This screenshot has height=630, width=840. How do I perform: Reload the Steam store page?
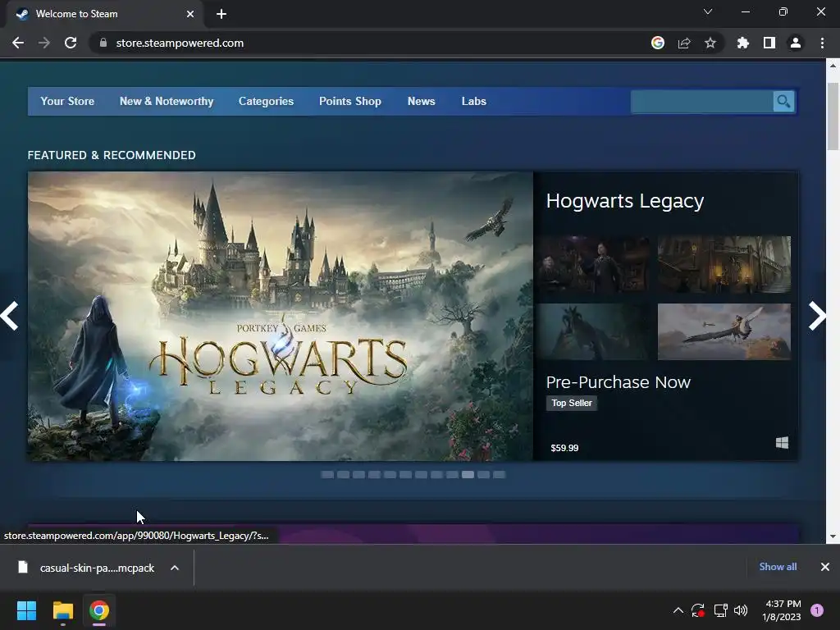tap(71, 43)
